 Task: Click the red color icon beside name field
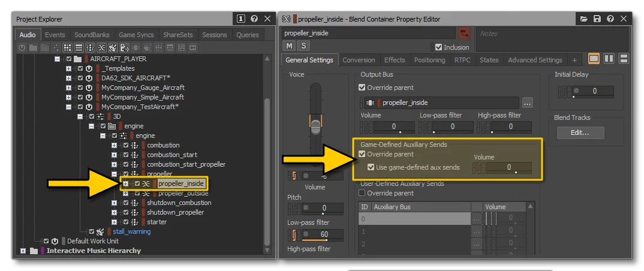464,33
